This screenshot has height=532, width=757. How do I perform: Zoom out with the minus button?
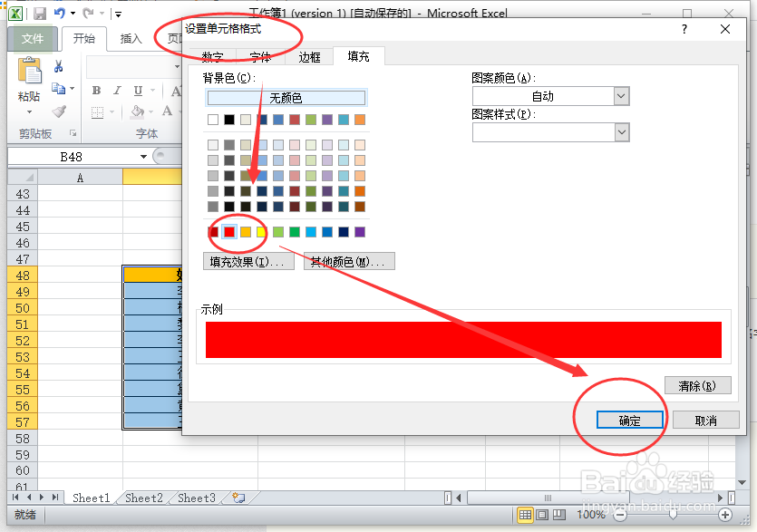pyautogui.click(x=620, y=515)
